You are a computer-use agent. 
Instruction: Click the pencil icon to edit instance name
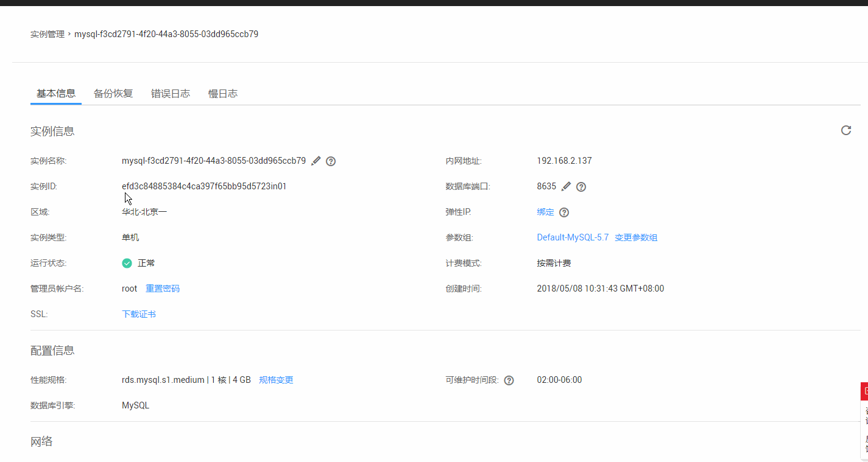coord(316,161)
